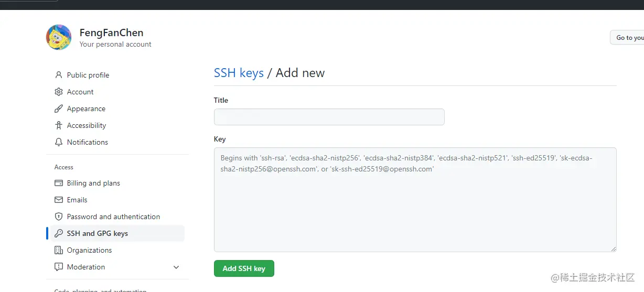
Task: Focus the Title text field
Action: point(329,117)
